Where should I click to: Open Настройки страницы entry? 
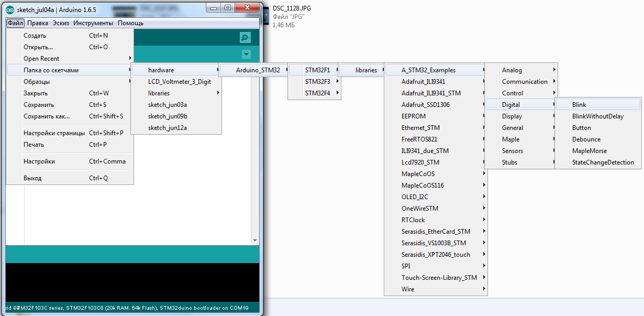(x=70, y=133)
